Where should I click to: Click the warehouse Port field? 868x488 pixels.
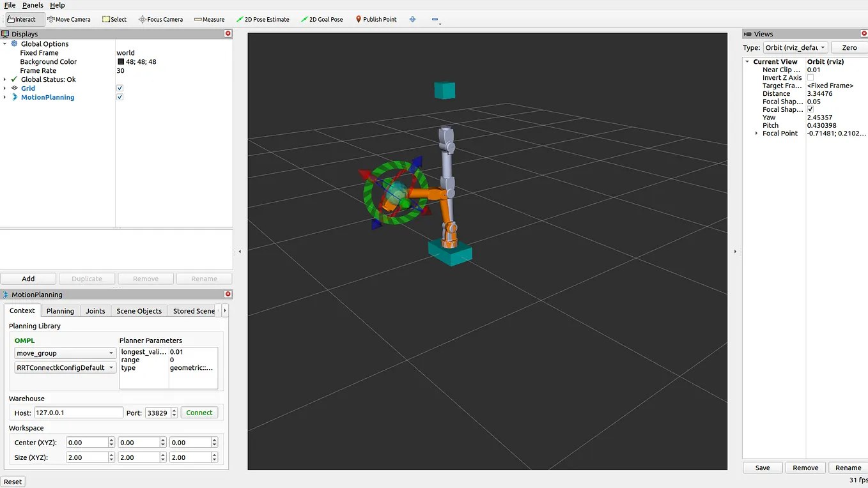(160, 413)
